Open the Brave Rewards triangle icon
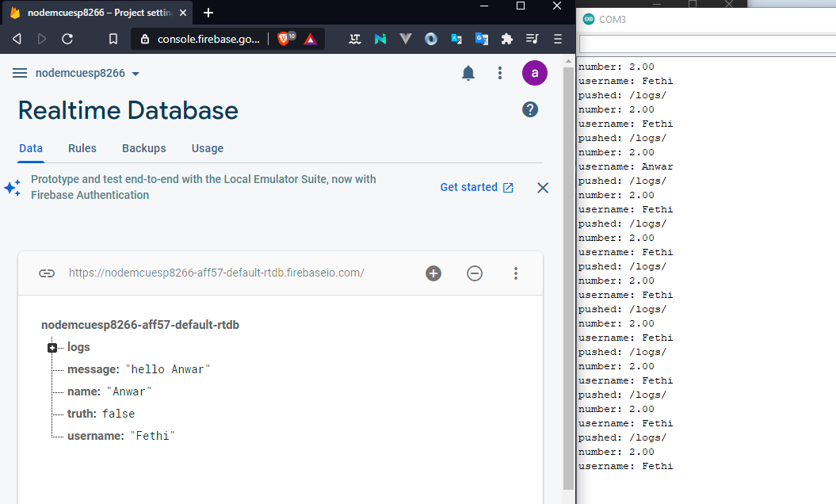 pos(311,39)
